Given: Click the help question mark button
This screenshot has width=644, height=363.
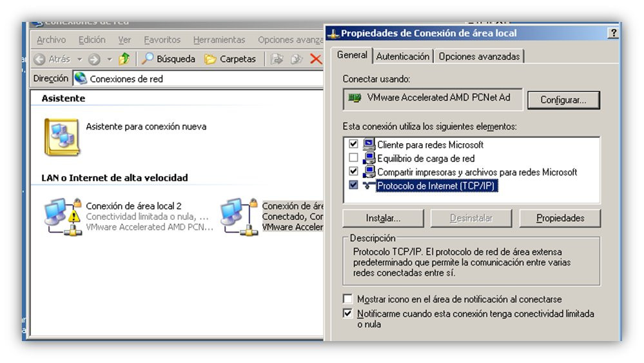Looking at the screenshot, I should click(x=613, y=33).
